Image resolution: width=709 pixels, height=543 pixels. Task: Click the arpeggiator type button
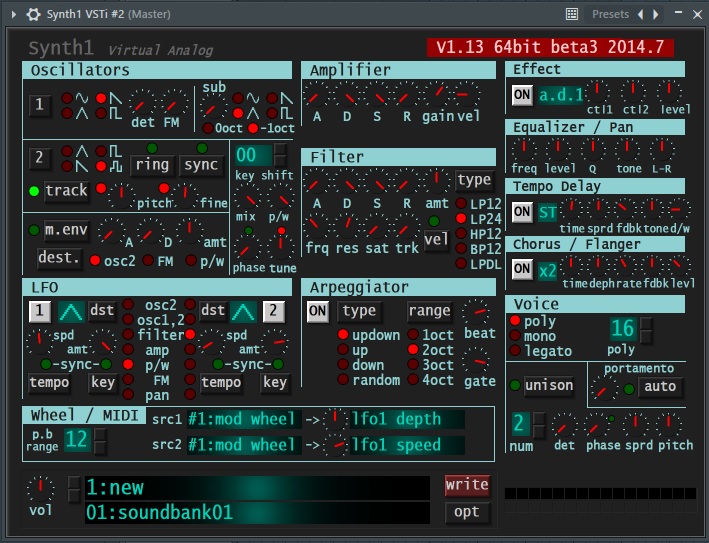click(x=359, y=312)
